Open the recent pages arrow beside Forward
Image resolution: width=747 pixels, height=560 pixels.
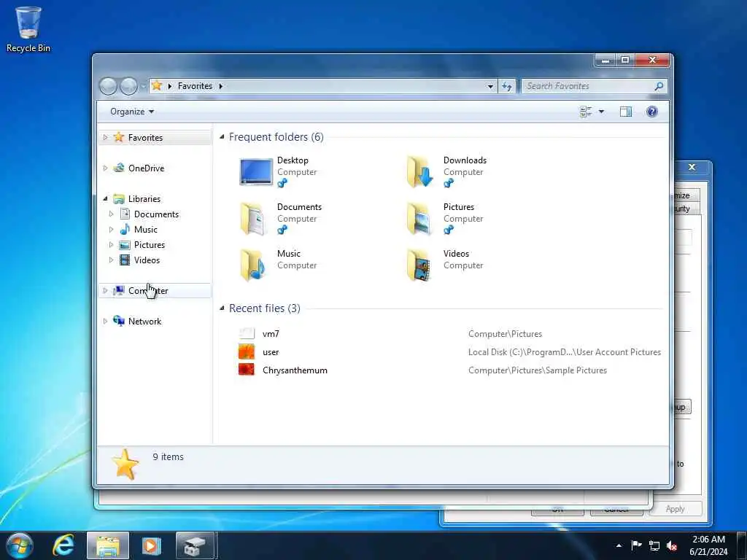coord(143,87)
